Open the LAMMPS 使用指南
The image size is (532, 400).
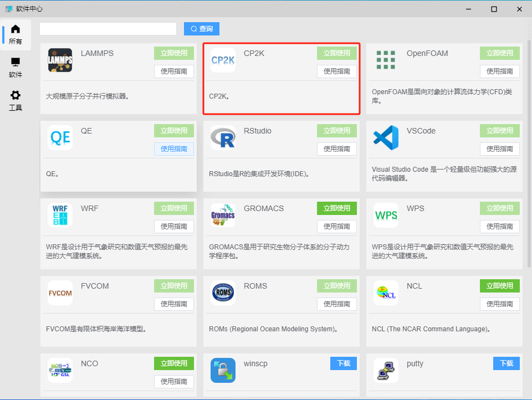[173, 71]
